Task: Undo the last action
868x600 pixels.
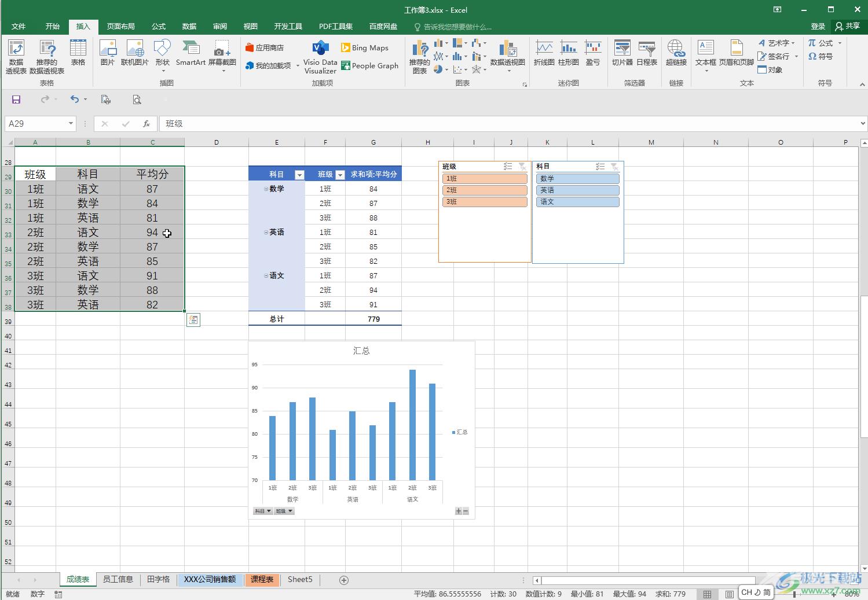Action: (x=74, y=100)
